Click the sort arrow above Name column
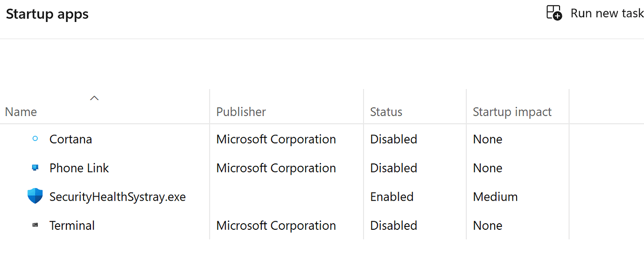The height and width of the screenshot is (269, 644). [x=94, y=98]
